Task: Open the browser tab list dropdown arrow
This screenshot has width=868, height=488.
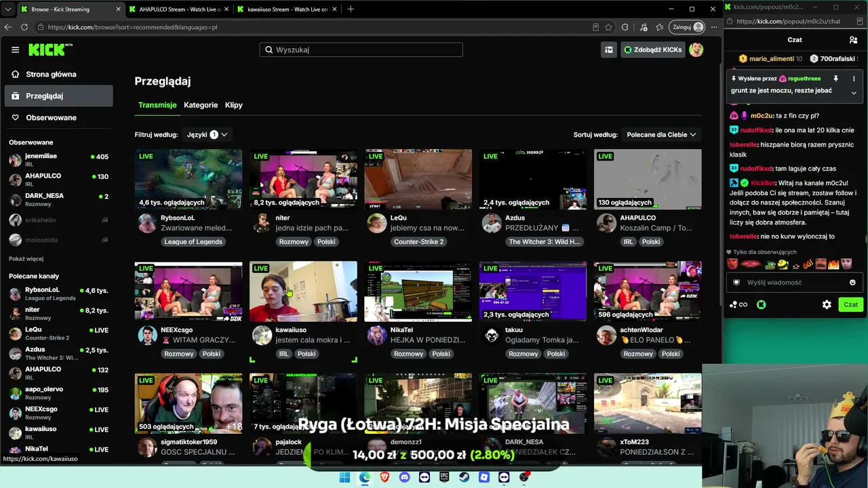Action: [8, 9]
